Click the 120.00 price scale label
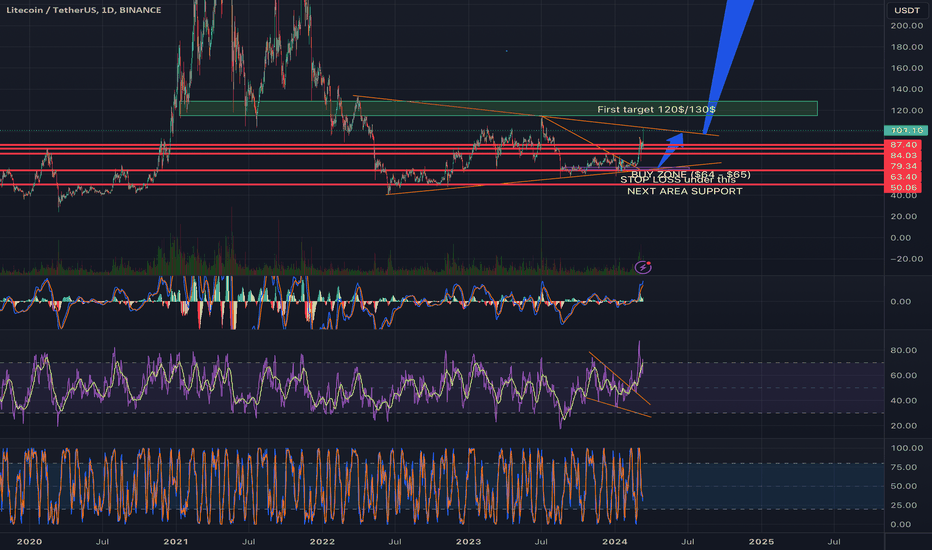Viewport: 932px width, 550px height. (906, 111)
